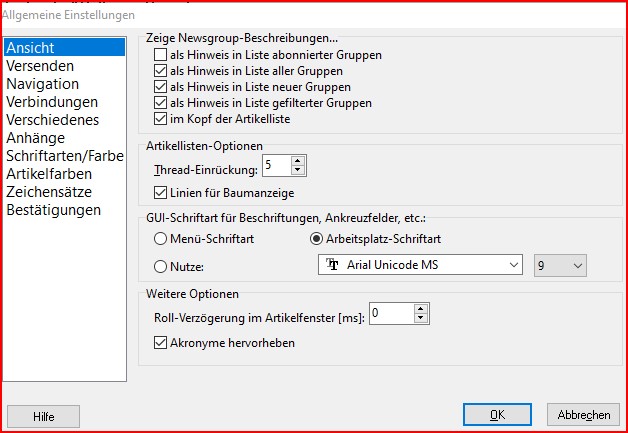Disable Akronyme hervorheben checkbox

(160, 343)
